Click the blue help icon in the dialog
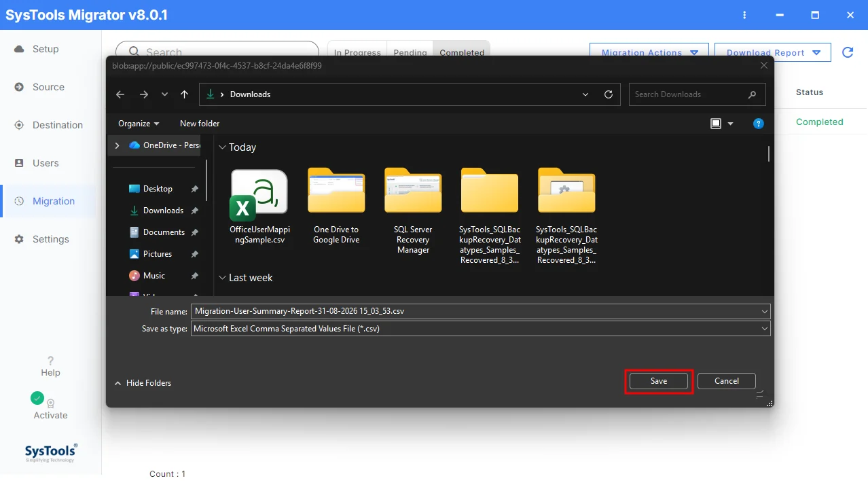This screenshot has width=868, height=487. click(759, 124)
